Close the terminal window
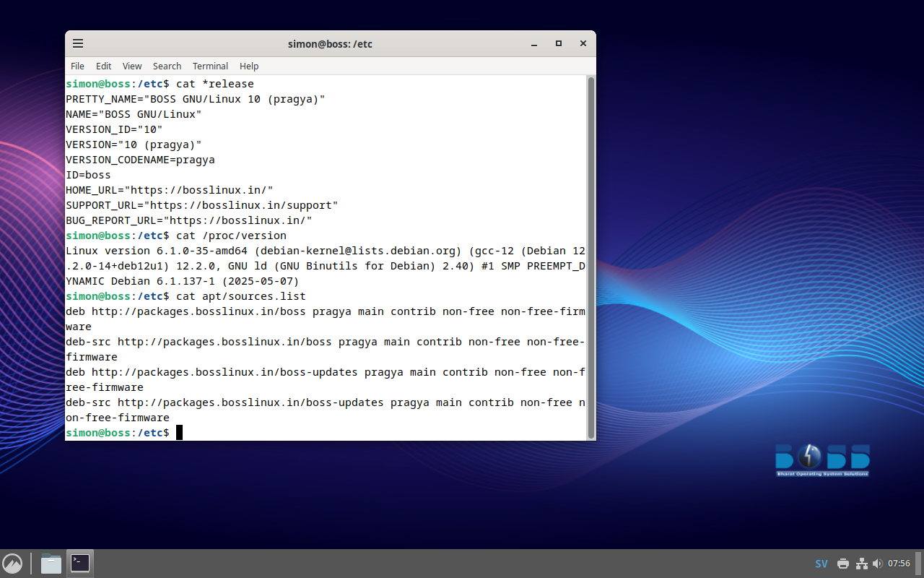Image resolution: width=924 pixels, height=578 pixels. point(583,43)
